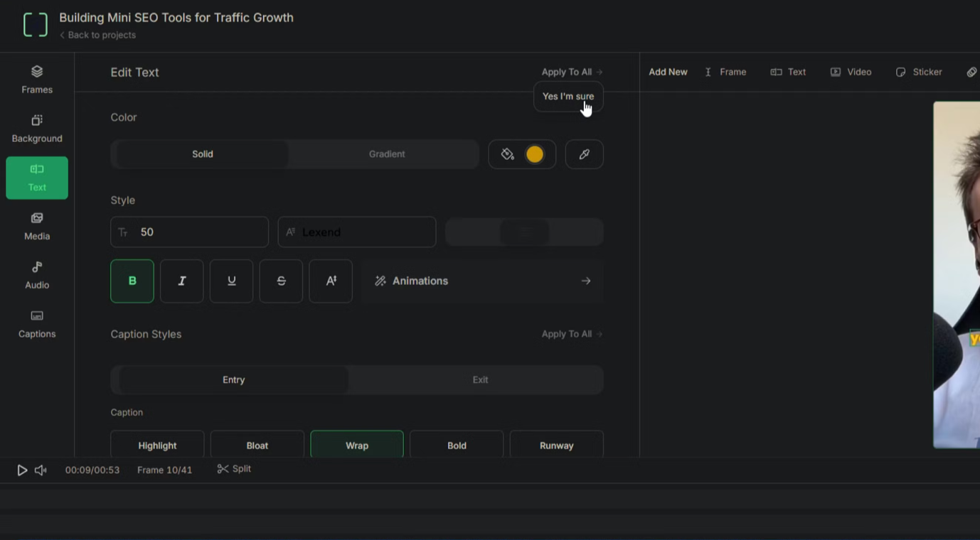The image size is (980, 540).
Task: Switch to the Exit caption tab
Action: coord(480,380)
